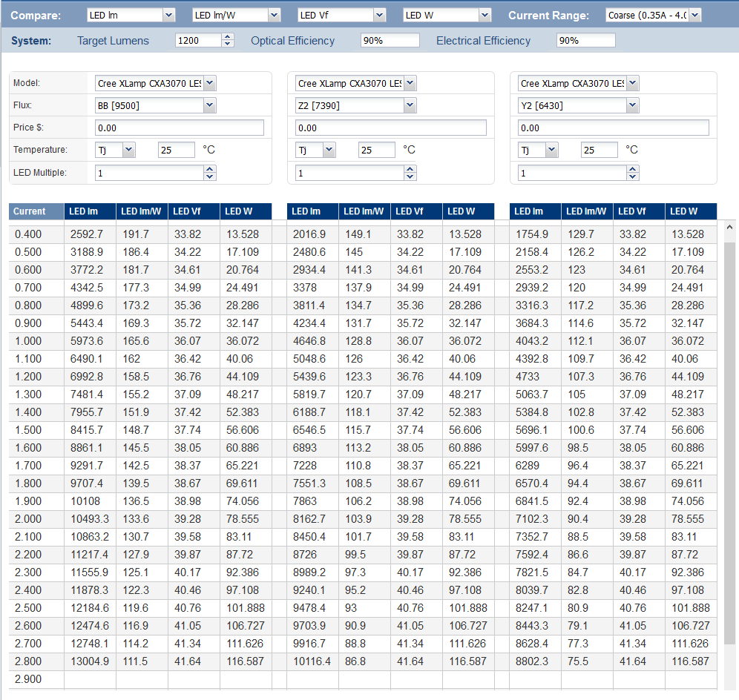Screen dimensions: 739x700
Task: Click scrollbar up arrow of table
Action: [x=729, y=227]
